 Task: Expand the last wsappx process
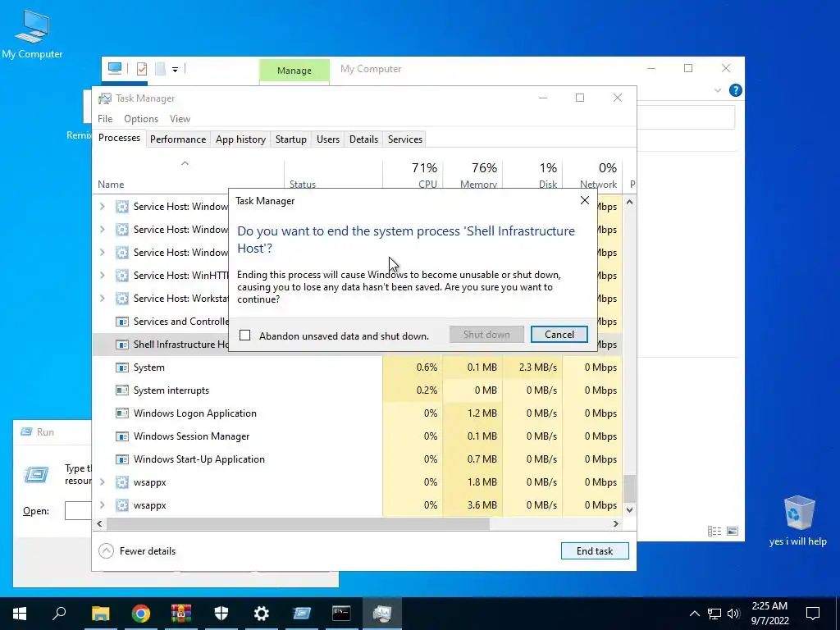click(103, 505)
